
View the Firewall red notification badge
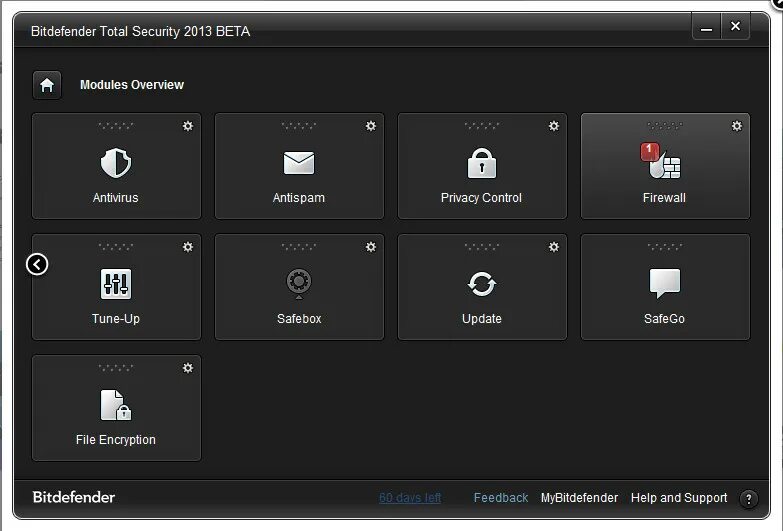[x=650, y=151]
